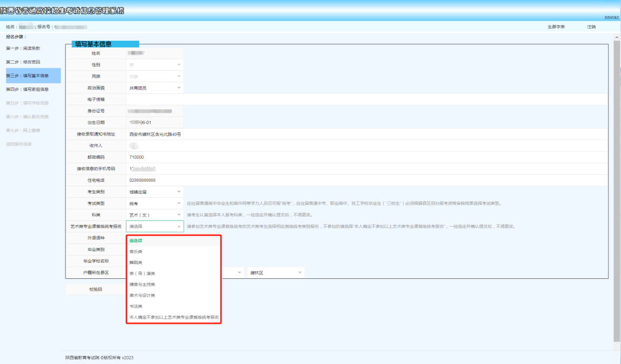Viewport: 621px width, 364px height.
Task: Focus the 电子信箱 input field
Action: pyautogui.click(x=367, y=99)
